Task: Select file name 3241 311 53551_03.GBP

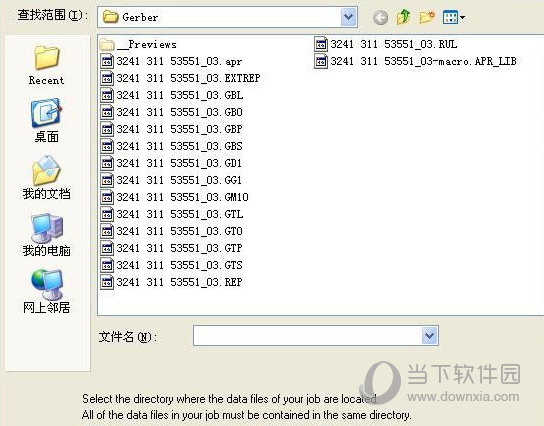Action: coord(179,129)
